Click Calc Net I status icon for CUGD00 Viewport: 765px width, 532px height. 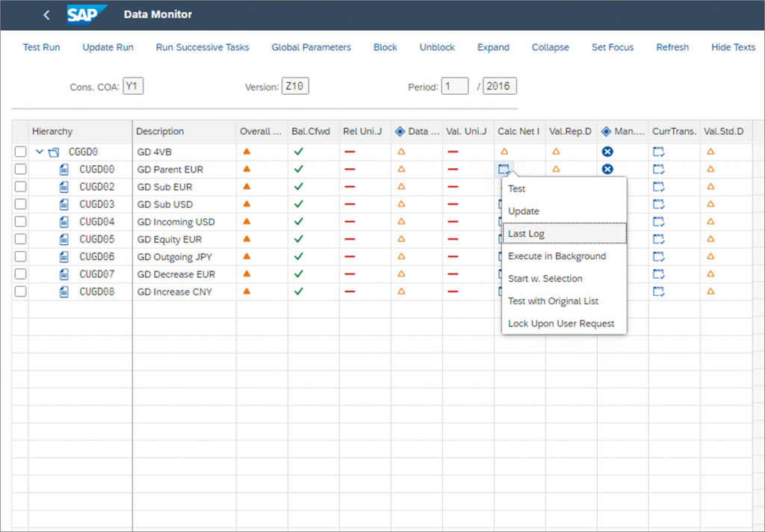pos(504,170)
